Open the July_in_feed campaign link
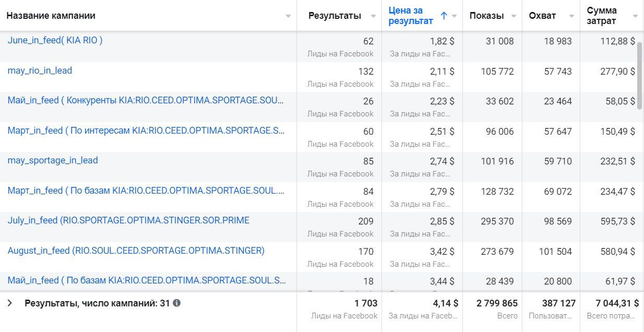Screen dimensions: 644x332 pyautogui.click(x=128, y=220)
